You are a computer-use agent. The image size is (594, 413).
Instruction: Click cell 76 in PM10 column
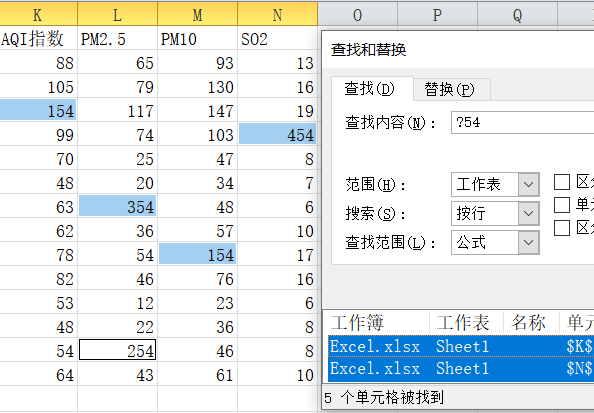tap(198, 278)
